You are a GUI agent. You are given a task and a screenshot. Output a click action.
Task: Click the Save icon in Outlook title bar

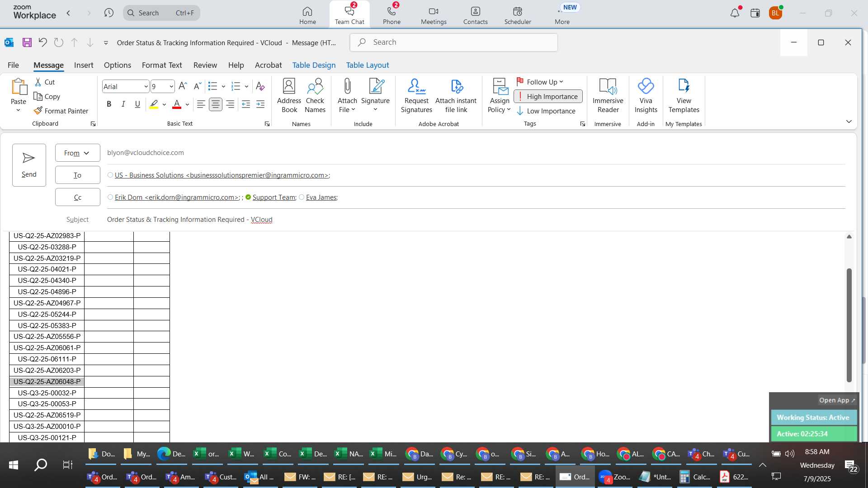click(27, 42)
